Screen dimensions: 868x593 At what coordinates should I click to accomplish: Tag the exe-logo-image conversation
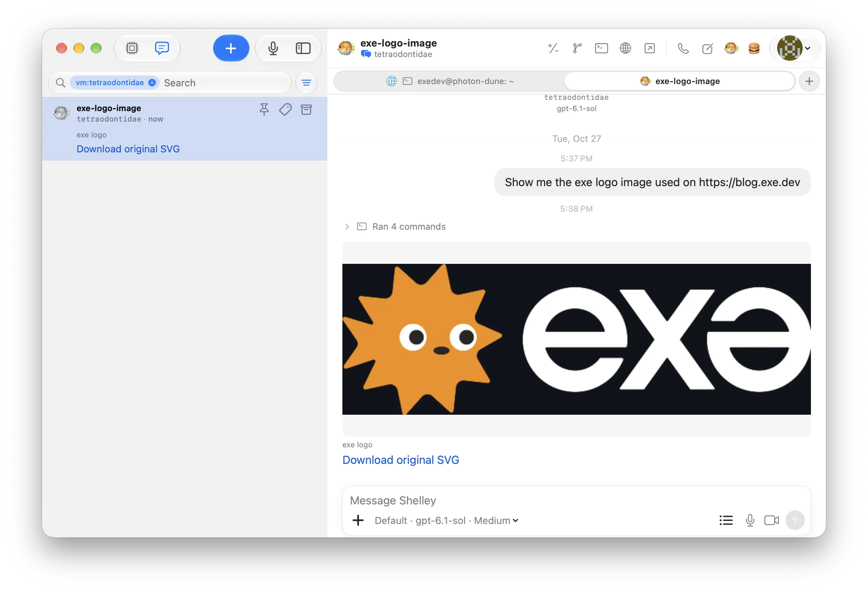pyautogui.click(x=285, y=110)
